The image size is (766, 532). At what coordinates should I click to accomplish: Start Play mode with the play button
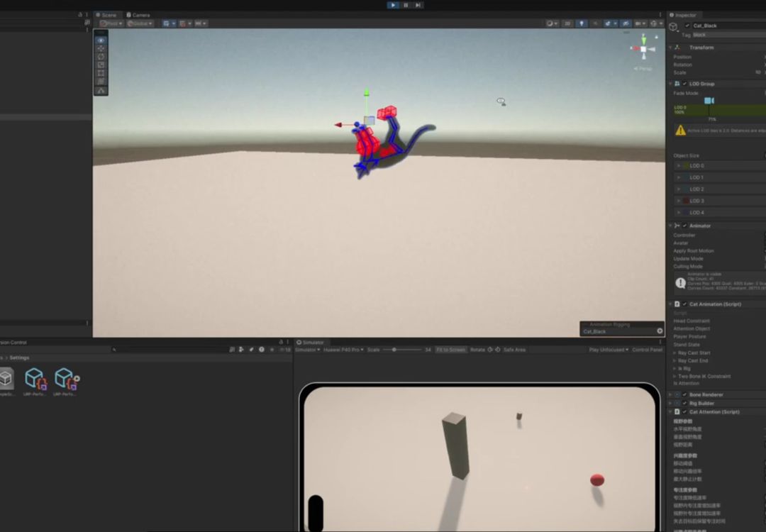393,5
